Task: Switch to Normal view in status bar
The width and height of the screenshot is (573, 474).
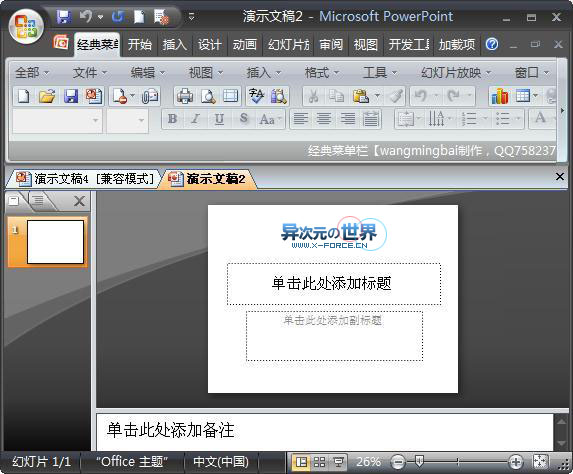Action: tap(301, 462)
